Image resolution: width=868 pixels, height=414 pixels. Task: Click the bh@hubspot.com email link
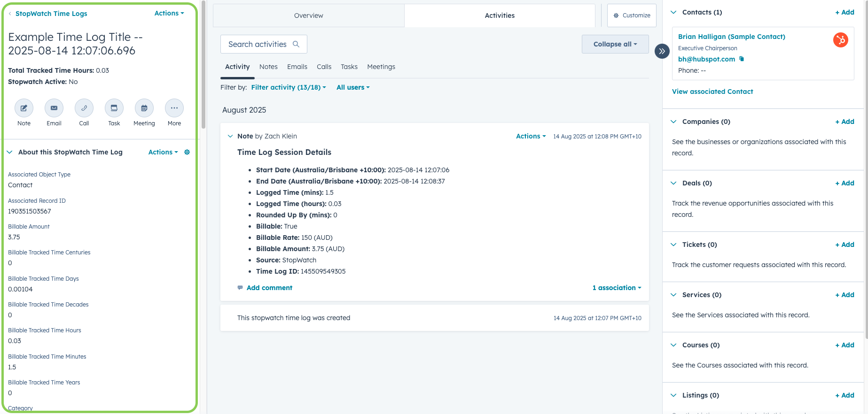tap(706, 59)
